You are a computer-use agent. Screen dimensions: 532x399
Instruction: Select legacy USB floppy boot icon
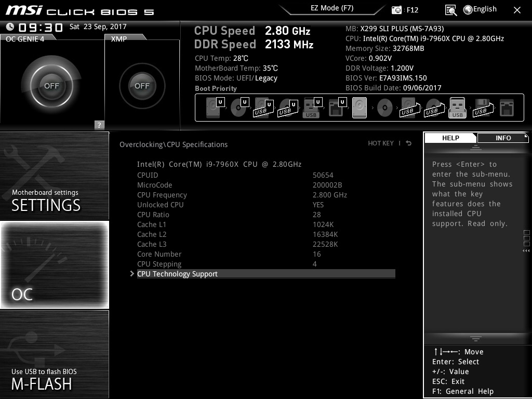tap(483, 108)
